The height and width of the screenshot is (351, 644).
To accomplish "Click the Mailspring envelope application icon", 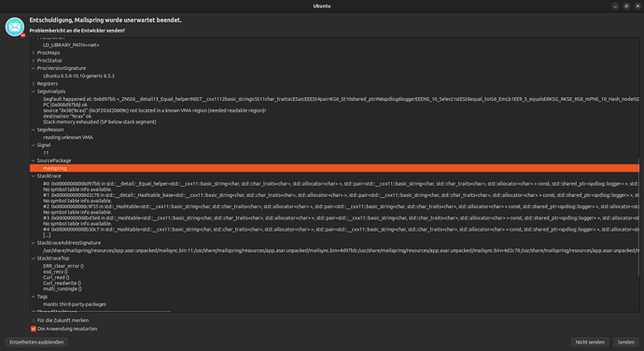I will pyautogui.click(x=15, y=27).
